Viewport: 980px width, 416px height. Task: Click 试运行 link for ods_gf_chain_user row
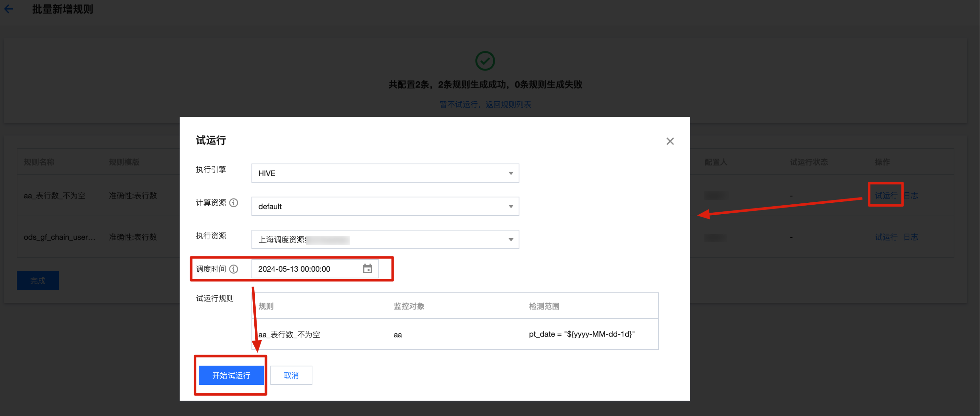tap(886, 237)
